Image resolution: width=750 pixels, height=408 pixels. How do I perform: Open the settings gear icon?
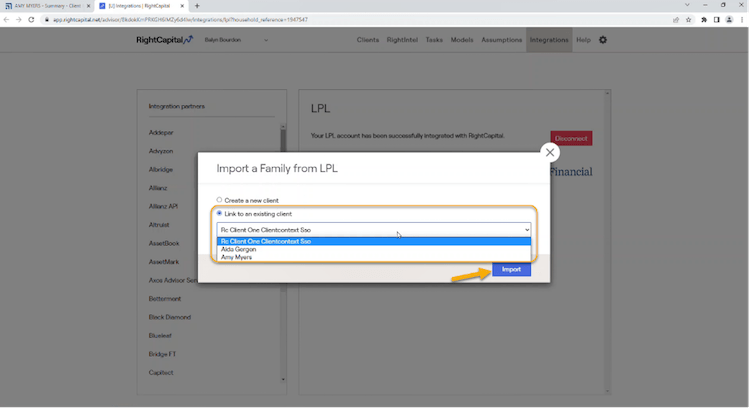tap(603, 40)
